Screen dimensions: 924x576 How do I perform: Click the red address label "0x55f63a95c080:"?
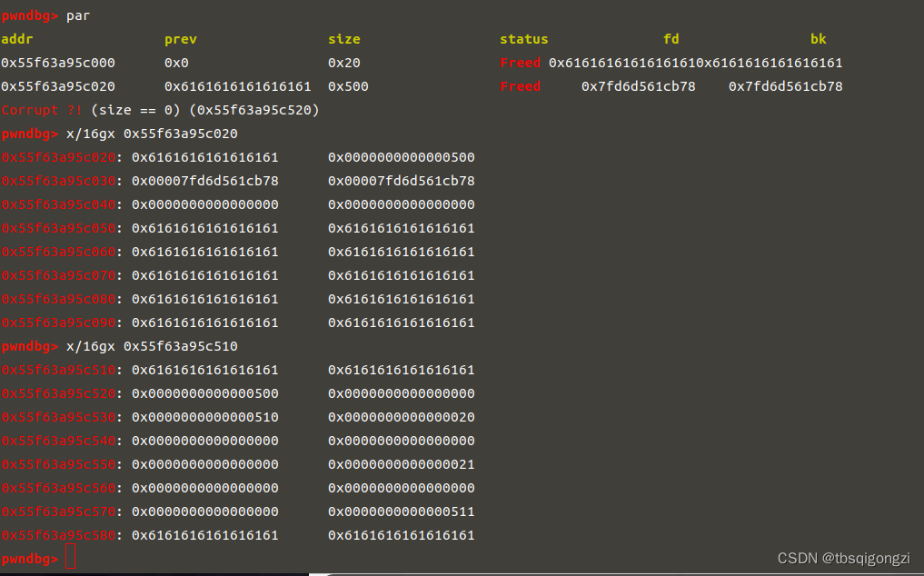click(x=62, y=299)
